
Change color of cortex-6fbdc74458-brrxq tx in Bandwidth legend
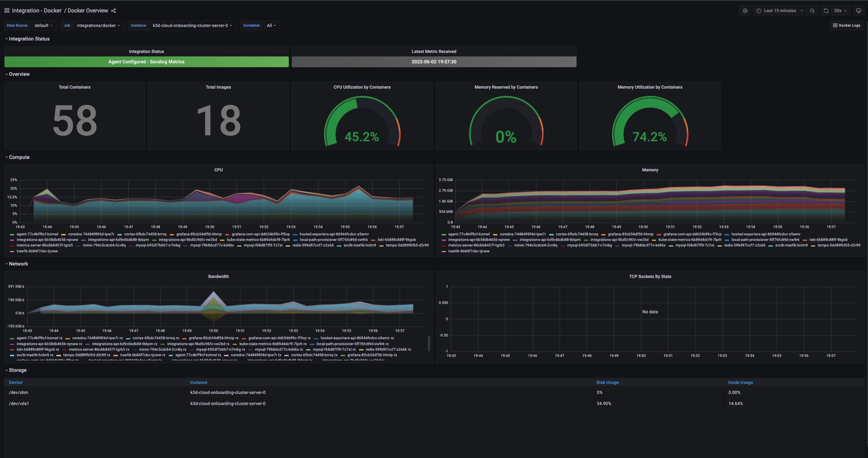[286, 355]
